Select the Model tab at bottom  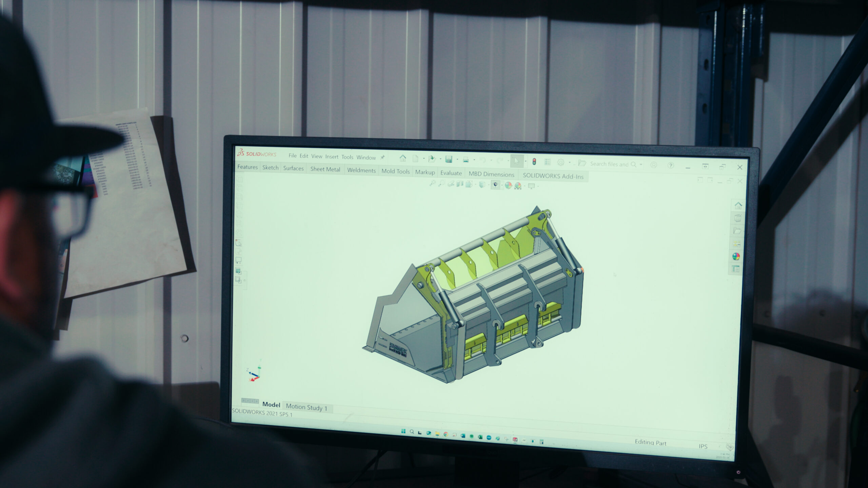click(x=271, y=404)
